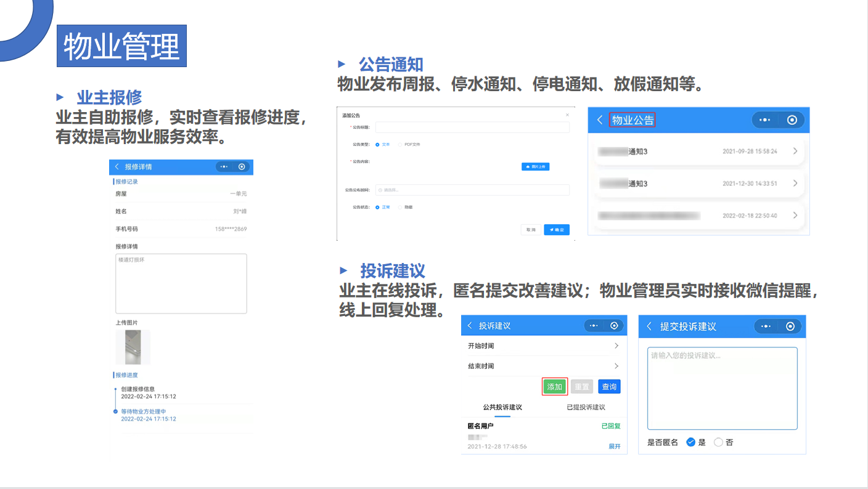Open the more menu on 报修详情 header
868x489 pixels.
[x=224, y=167]
